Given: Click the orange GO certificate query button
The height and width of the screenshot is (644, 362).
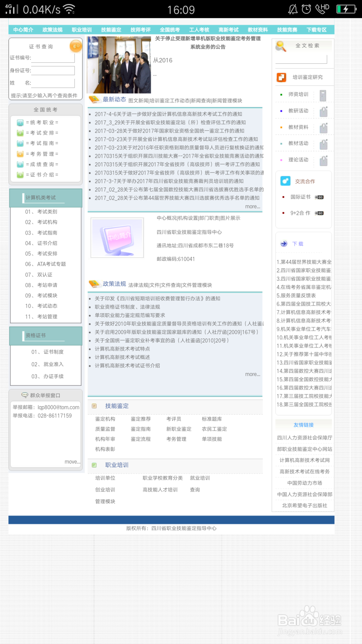Looking at the screenshot, I should [x=76, y=46].
